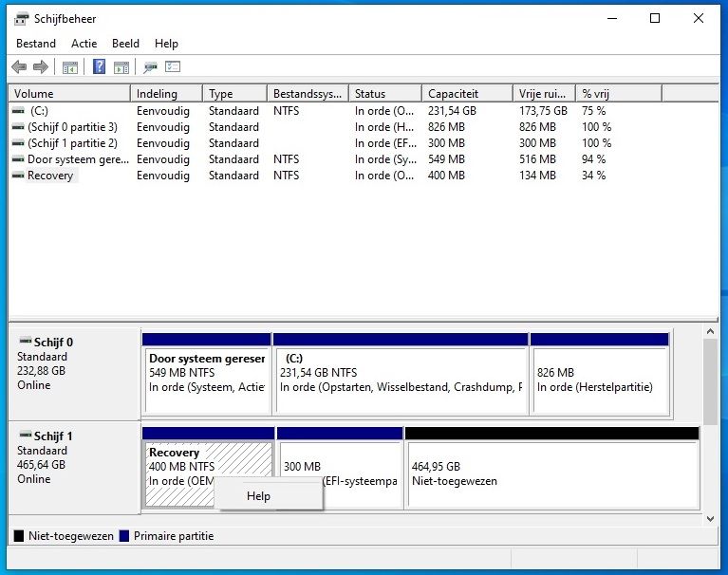Open the Help menu in menu bar
Screen dimensions: 728x575
166,44
